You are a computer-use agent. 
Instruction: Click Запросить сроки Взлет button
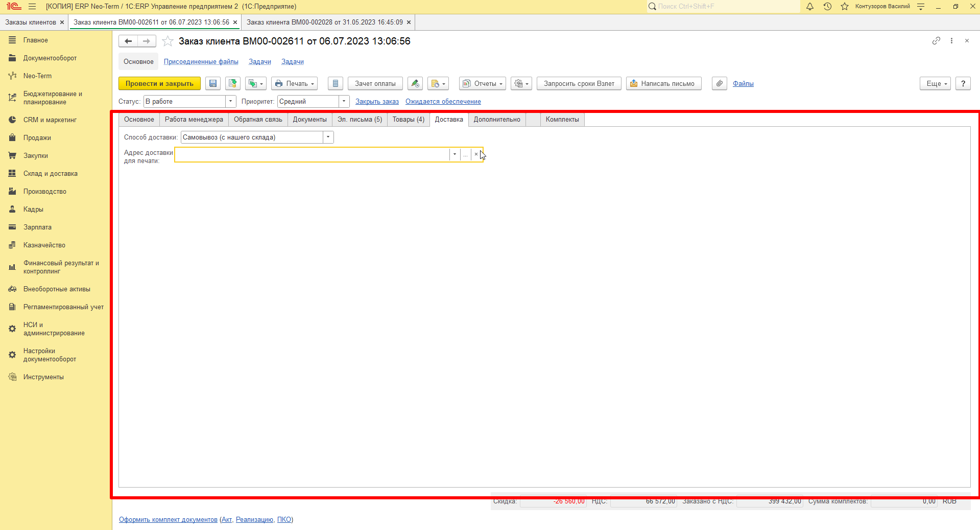coord(579,83)
